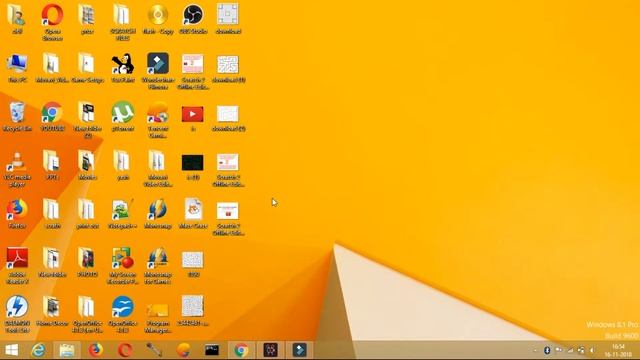Viewport: 640px width, 360px height.
Task: Open Filmora from the taskbar
Action: tap(299, 350)
